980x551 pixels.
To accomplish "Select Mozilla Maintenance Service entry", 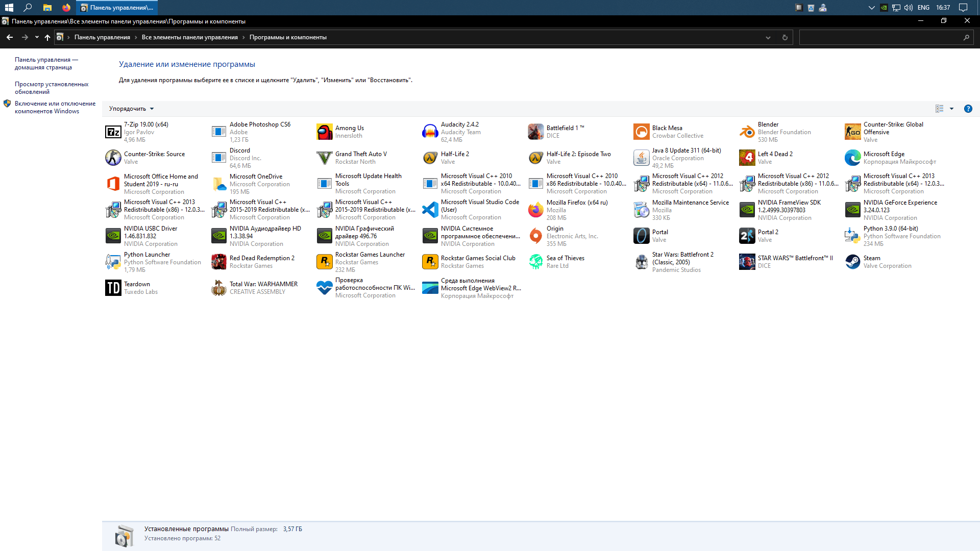I will point(683,210).
